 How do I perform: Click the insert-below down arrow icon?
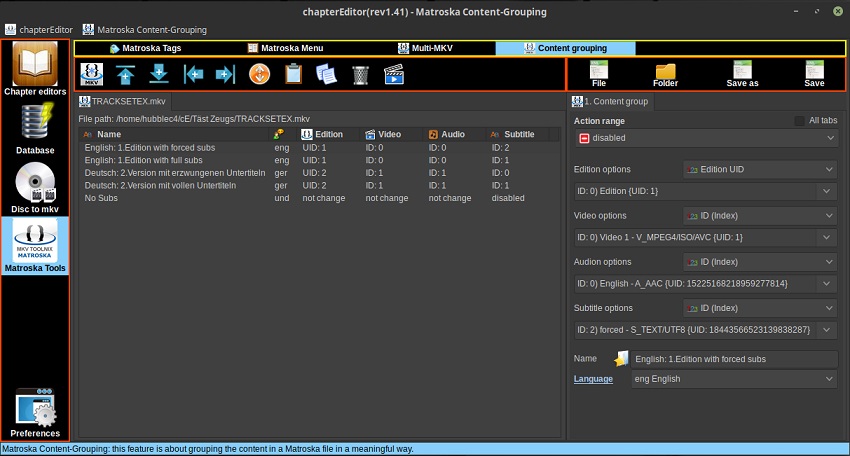click(159, 74)
